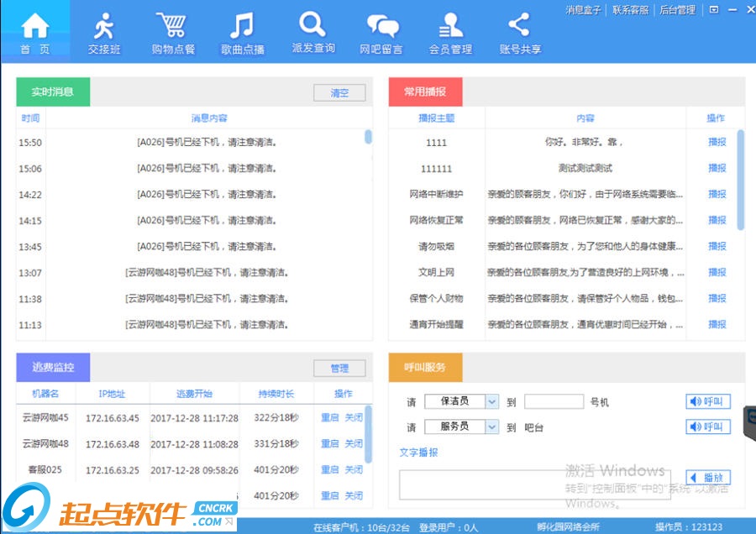Click 管理 in the 逃费监控 panel
The height and width of the screenshot is (534, 756).
pos(339,368)
